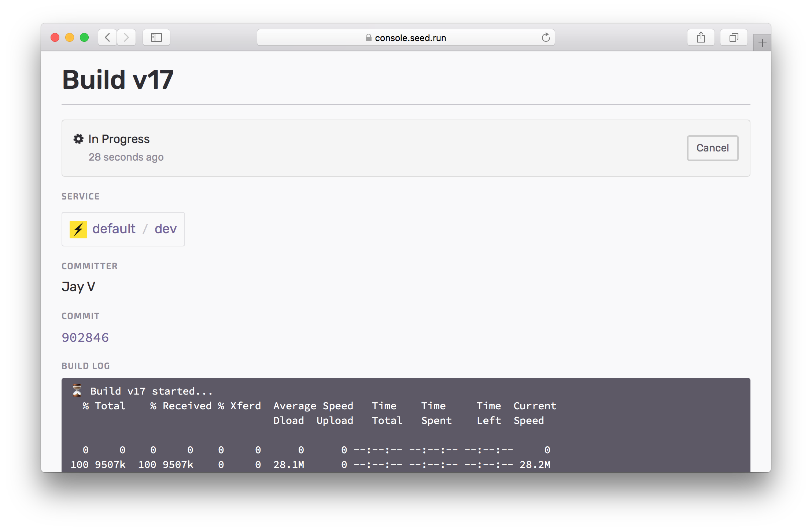812x531 pixels.
Task: Open a new tab with plus
Action: 762,43
